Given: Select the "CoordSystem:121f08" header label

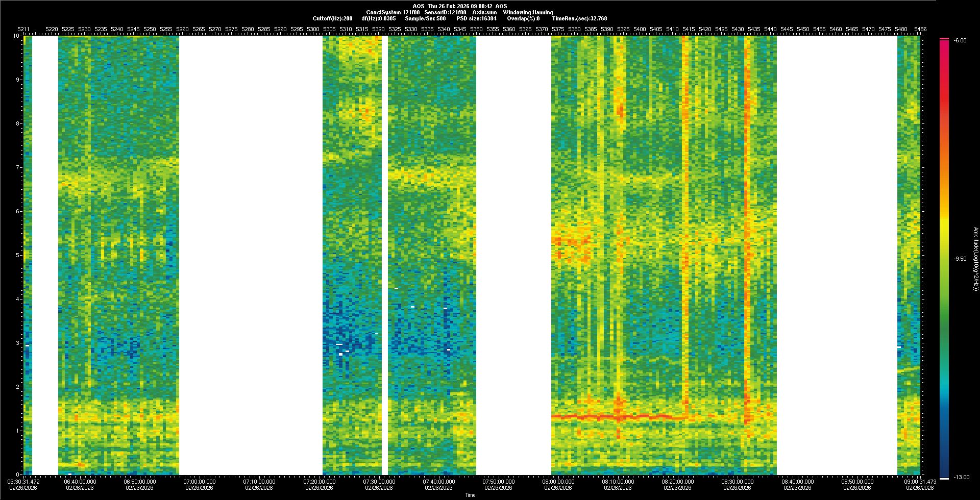Looking at the screenshot, I should [x=392, y=12].
